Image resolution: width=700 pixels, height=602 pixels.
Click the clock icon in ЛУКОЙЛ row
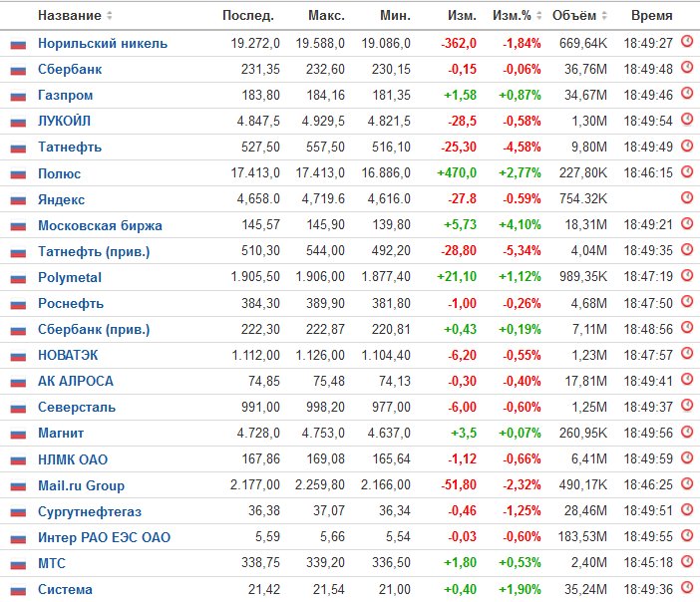687,120
